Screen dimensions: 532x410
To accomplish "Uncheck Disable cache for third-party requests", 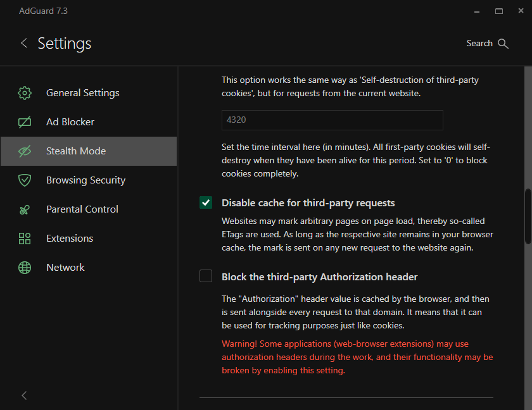I will tap(206, 202).
